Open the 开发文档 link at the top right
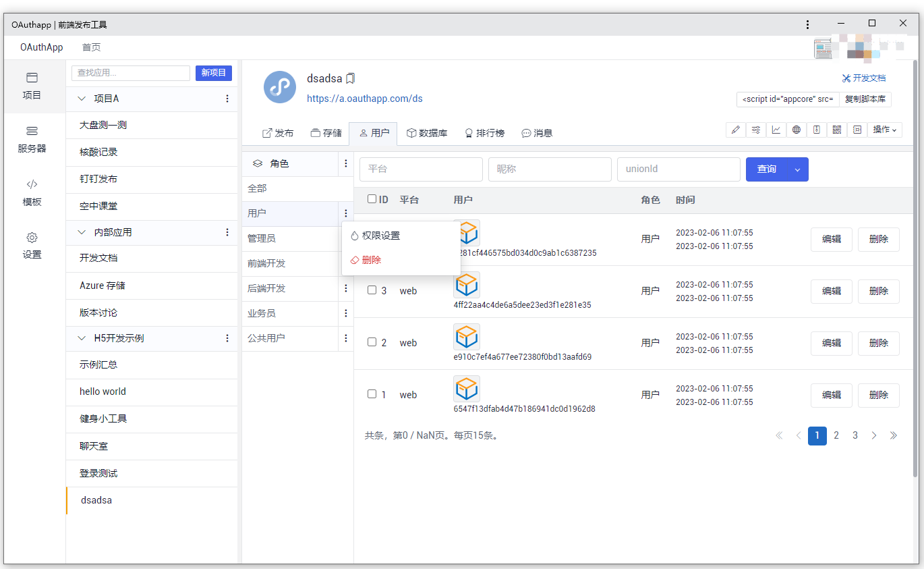 864,78
